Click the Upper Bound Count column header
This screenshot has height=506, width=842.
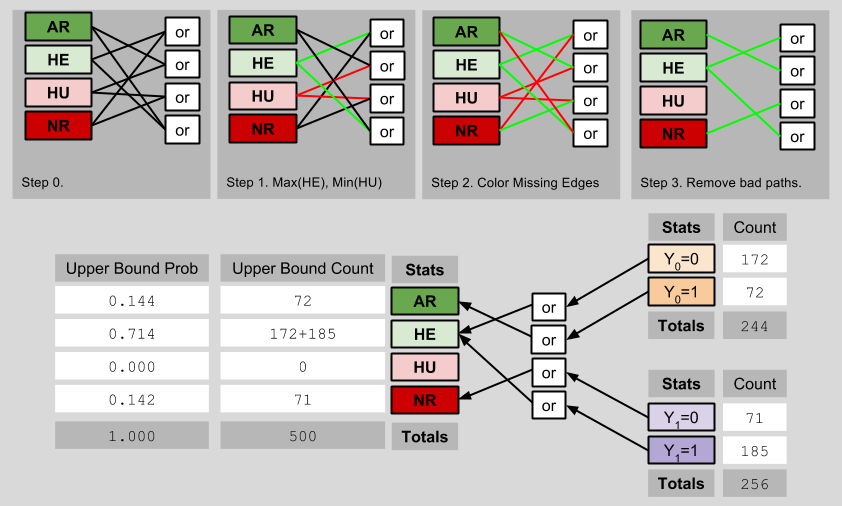coord(302,268)
